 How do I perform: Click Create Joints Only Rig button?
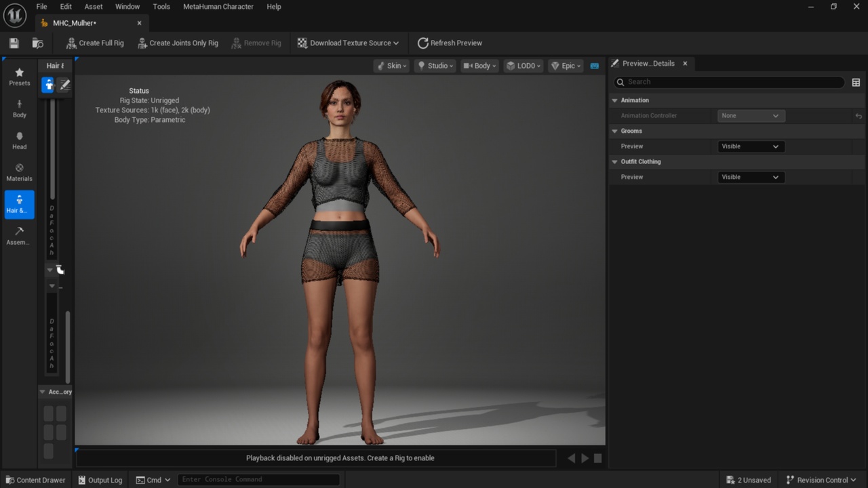(x=178, y=43)
